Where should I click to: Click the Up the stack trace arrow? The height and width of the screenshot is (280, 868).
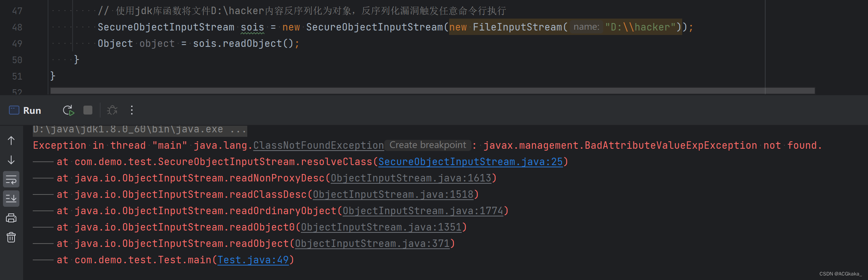click(x=11, y=141)
